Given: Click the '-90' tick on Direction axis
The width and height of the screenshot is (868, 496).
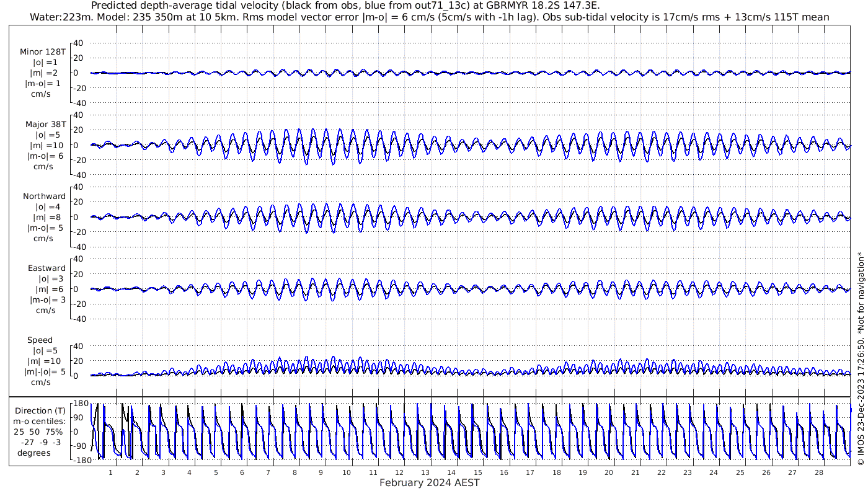Looking at the screenshot, I should click(x=81, y=446).
